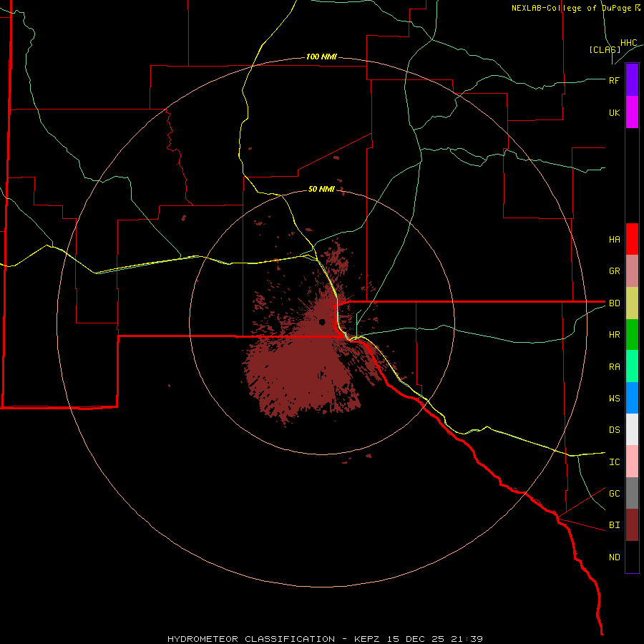The image size is (644, 644).
Task: Pick the dark green HR legend swatch
Action: pyautogui.click(x=632, y=335)
